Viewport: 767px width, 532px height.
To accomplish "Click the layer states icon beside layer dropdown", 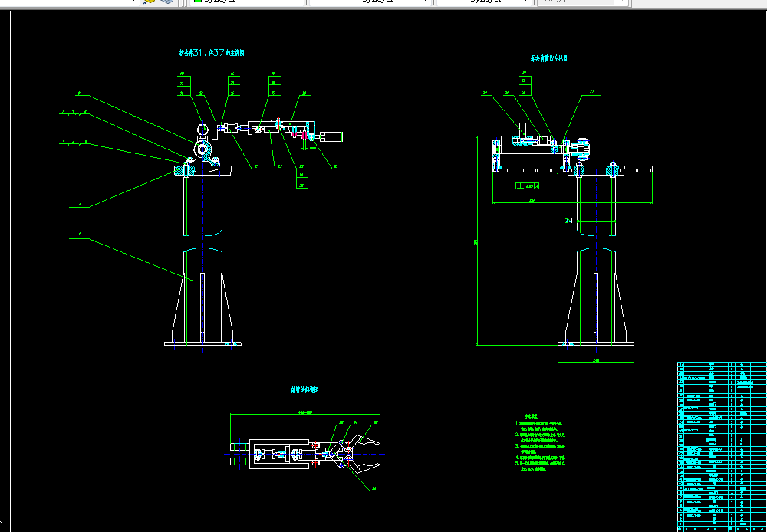I will click(149, 2).
